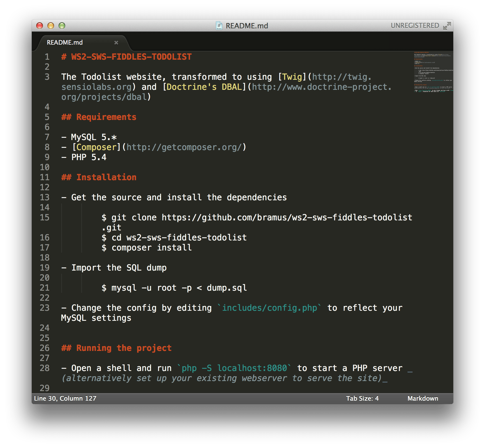
Task: Click the Line 30, Column 127 status text
Action: (65, 398)
